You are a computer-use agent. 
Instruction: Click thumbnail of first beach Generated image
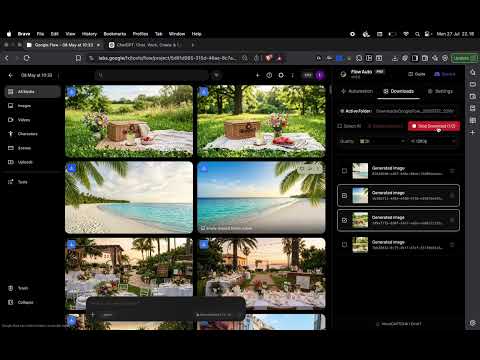tap(360, 171)
